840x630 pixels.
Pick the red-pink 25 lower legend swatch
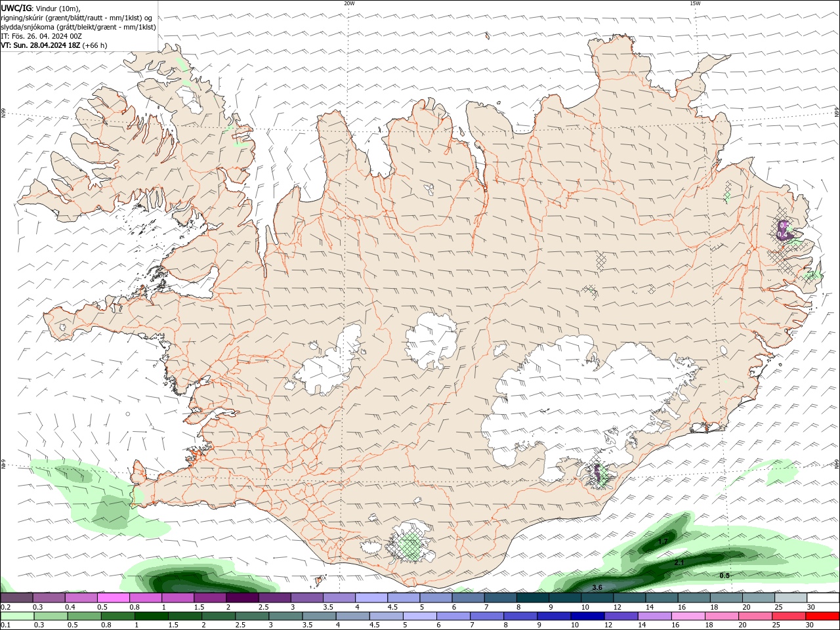(x=789, y=616)
